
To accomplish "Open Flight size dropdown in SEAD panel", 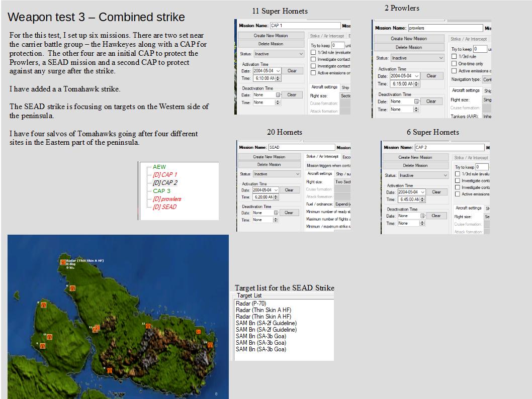I will tap(342, 182).
